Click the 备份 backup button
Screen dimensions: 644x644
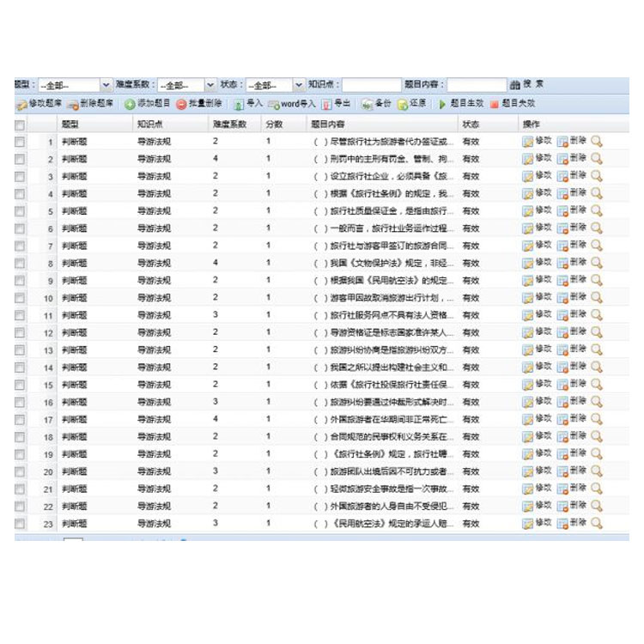tap(377, 104)
